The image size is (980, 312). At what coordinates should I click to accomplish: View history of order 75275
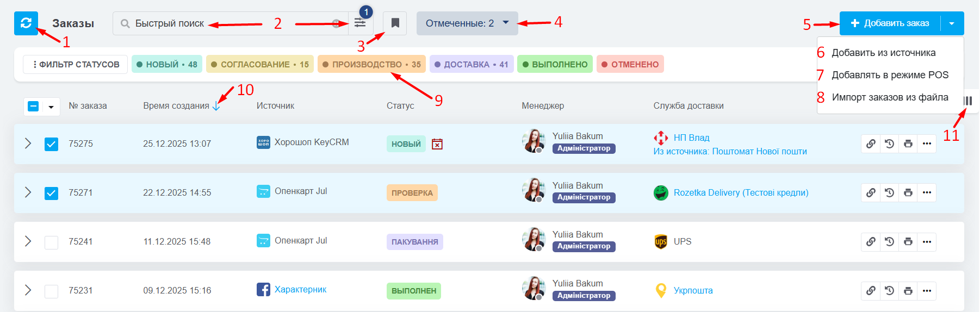[889, 143]
